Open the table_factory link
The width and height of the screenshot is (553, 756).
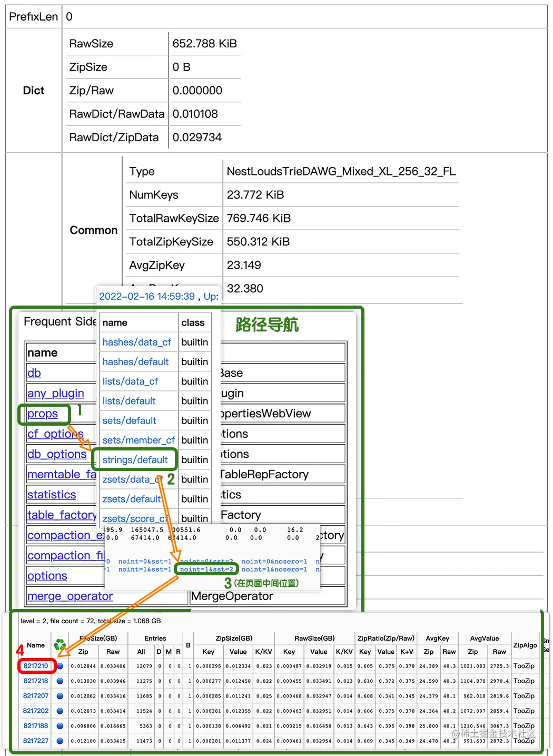tap(62, 515)
